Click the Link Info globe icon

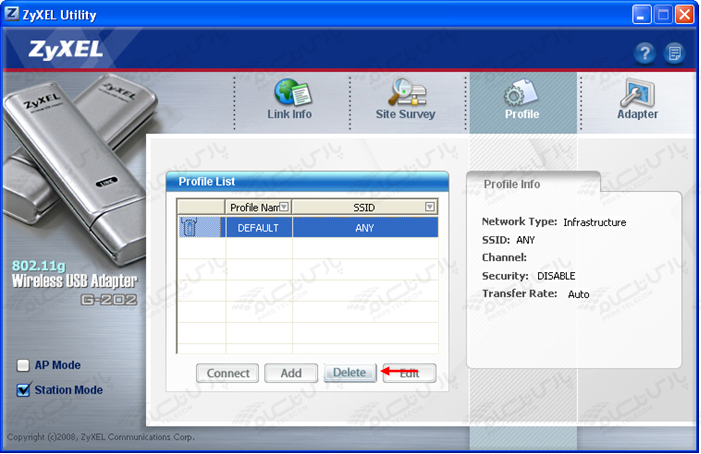click(292, 91)
